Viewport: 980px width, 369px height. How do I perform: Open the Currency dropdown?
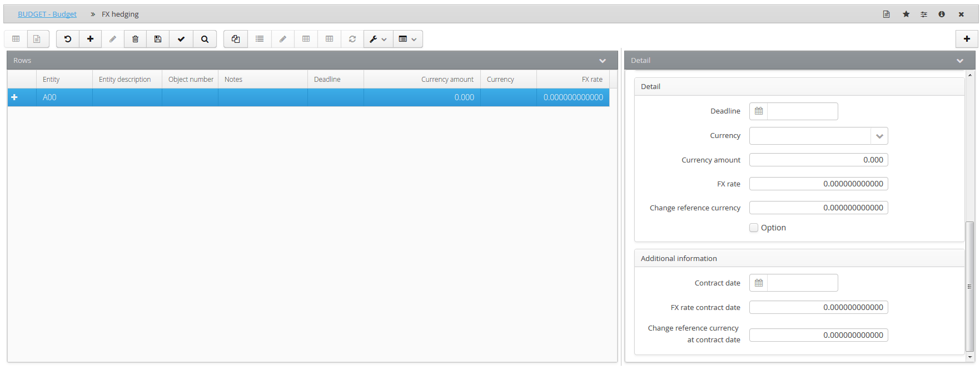click(x=879, y=136)
